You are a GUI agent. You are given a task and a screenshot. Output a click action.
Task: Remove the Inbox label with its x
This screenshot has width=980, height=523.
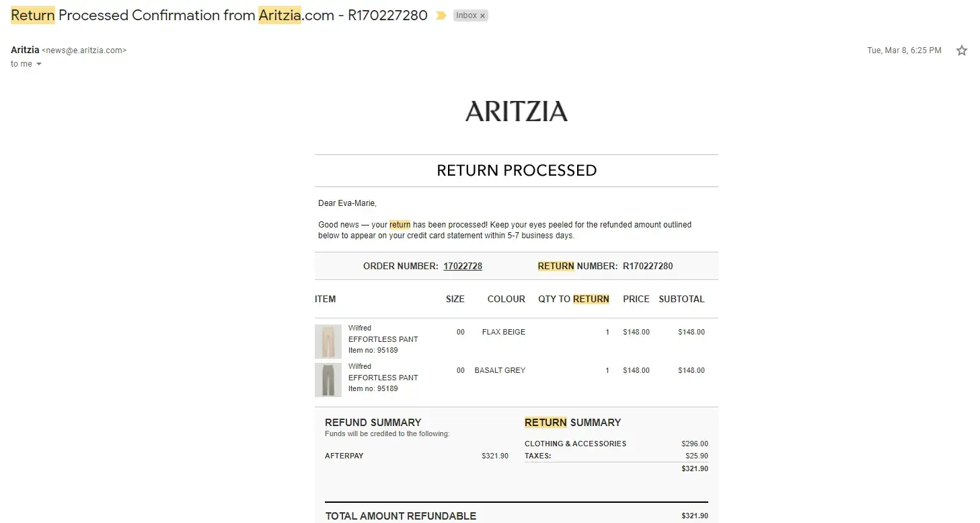coord(482,15)
